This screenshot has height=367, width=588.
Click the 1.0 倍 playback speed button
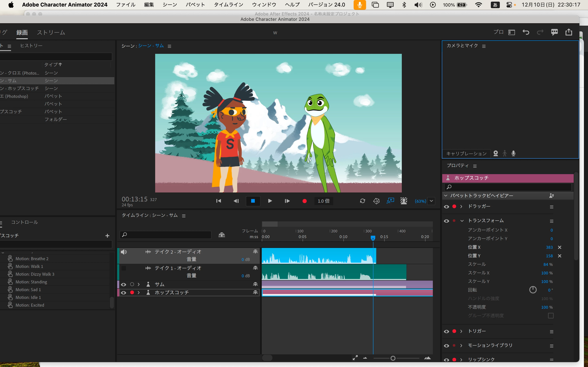(324, 201)
